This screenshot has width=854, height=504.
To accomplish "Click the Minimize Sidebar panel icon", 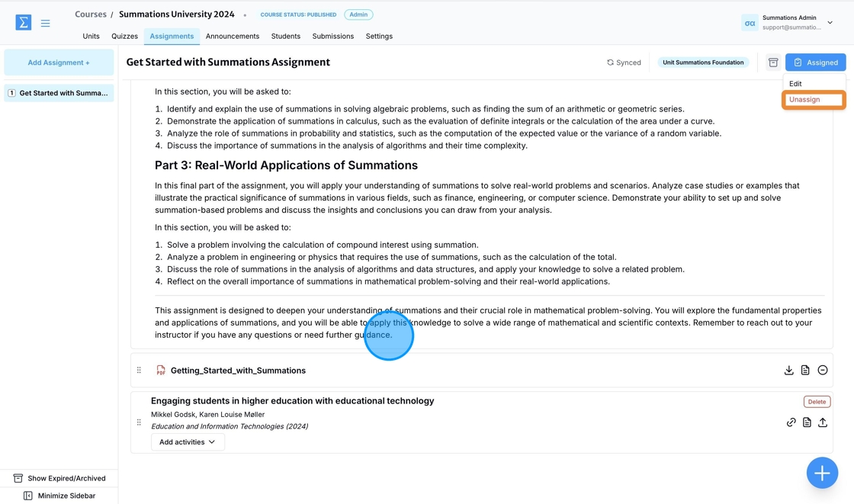I will click(27, 496).
